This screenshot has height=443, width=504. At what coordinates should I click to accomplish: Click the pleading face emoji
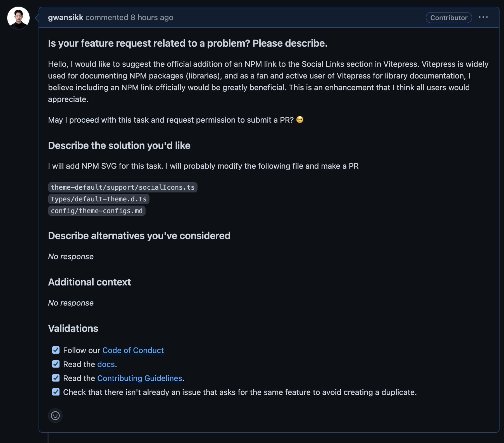pyautogui.click(x=300, y=120)
